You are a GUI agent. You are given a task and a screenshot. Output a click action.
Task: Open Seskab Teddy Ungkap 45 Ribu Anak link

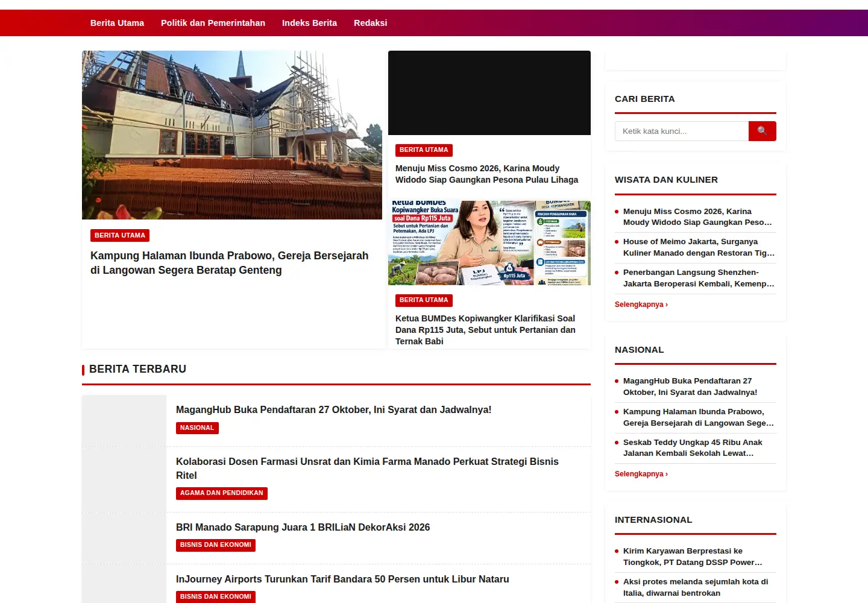click(693, 448)
